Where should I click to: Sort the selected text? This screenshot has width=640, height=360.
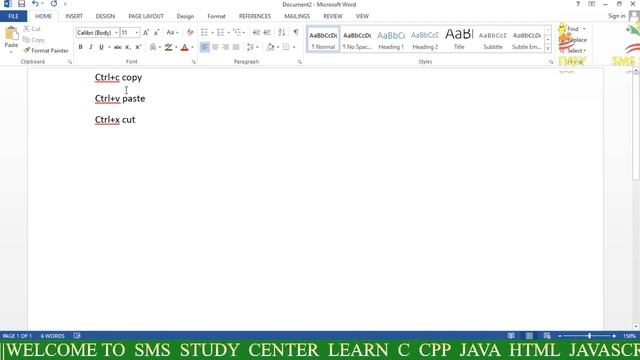(282, 33)
